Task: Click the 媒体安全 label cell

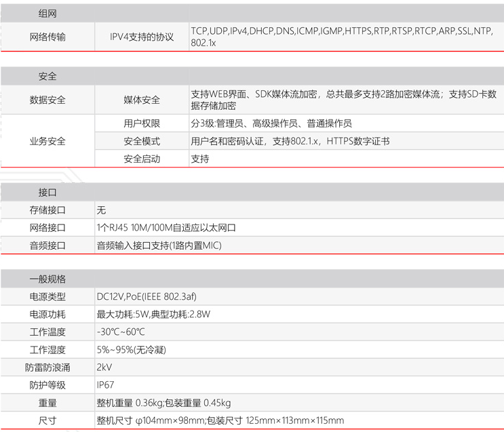Action: click(x=142, y=100)
